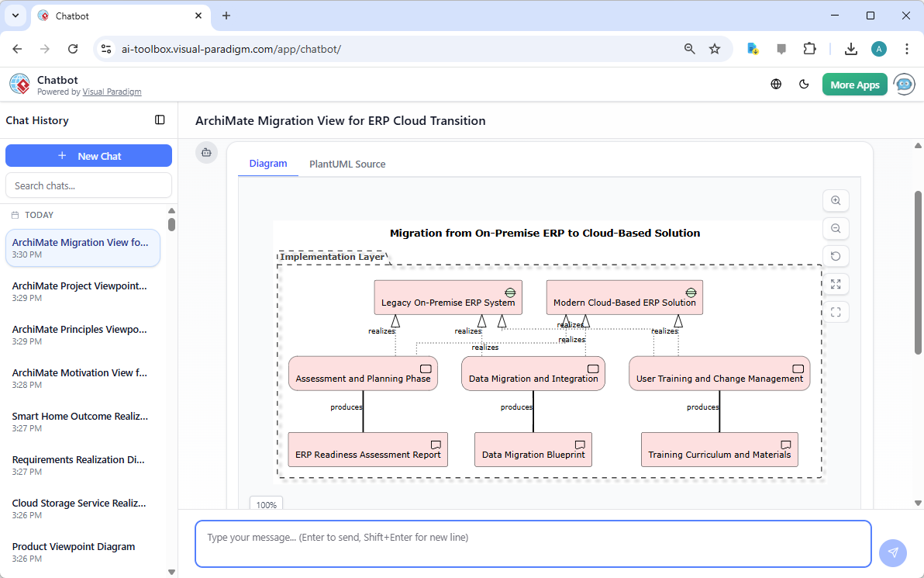Reset the diagram zoom level
This screenshot has height=578, width=924.
836,256
